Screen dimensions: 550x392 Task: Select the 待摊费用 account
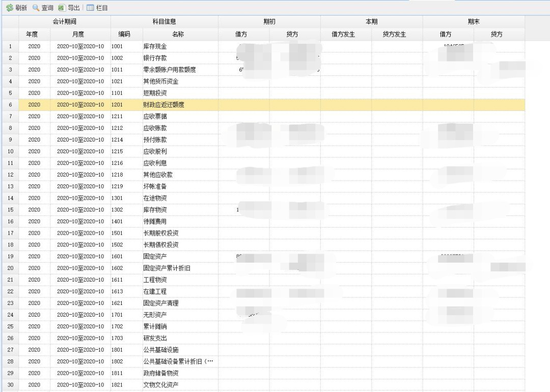click(155, 221)
